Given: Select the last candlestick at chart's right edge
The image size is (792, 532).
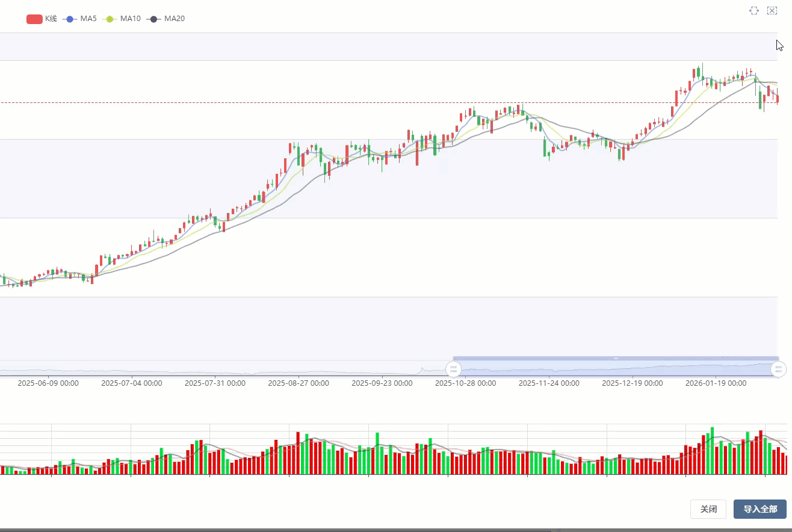Looking at the screenshot, I should [778, 97].
